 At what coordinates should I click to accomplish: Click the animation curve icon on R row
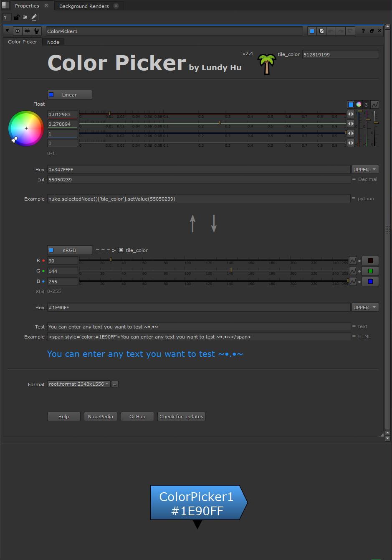353,260
